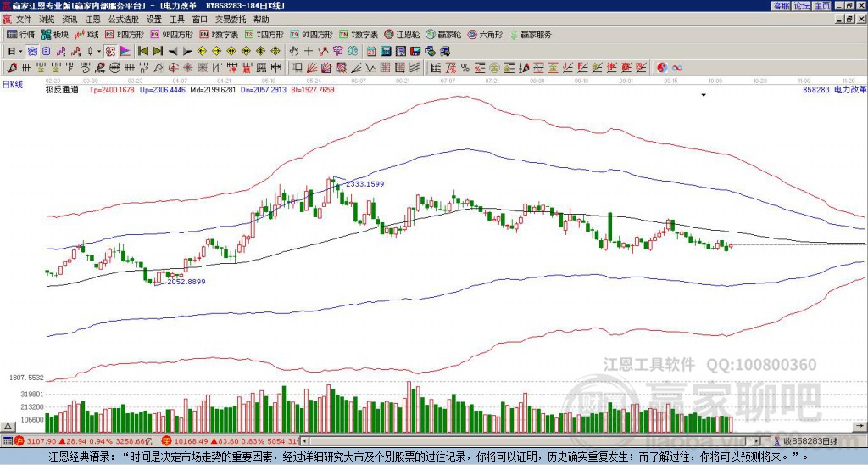The width and height of the screenshot is (868, 465).
Task: Open the 交易委托 menu
Action: click(231, 20)
